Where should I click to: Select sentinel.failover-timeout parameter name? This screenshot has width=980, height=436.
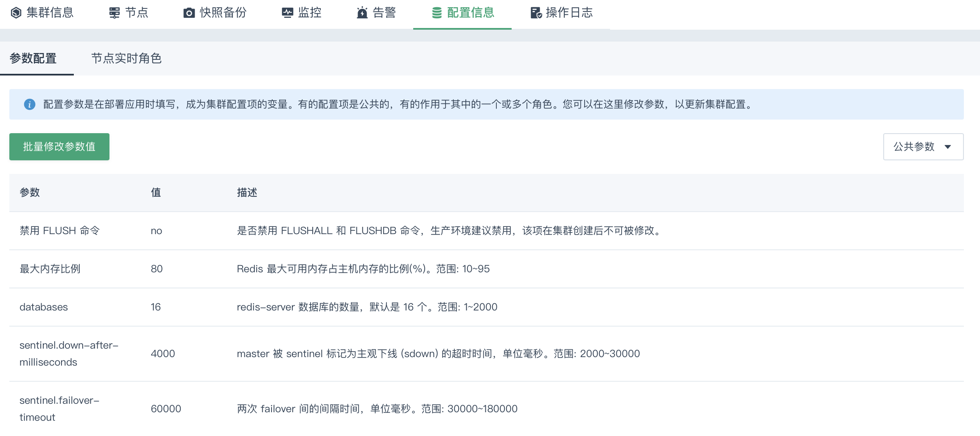[59, 409]
